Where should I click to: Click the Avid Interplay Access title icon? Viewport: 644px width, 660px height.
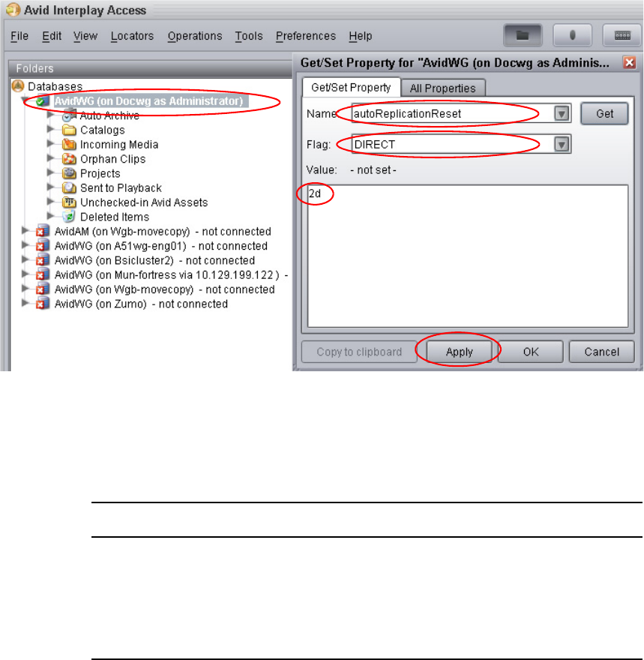click(x=13, y=10)
